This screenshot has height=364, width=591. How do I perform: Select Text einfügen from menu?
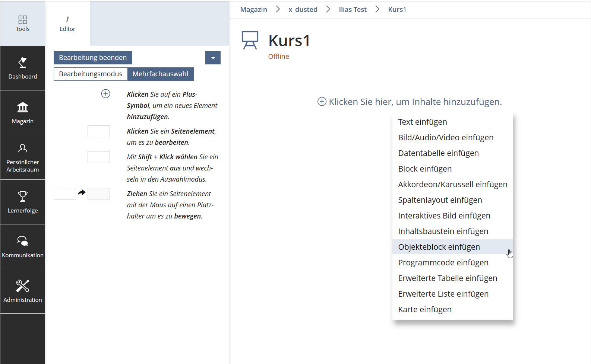point(422,122)
